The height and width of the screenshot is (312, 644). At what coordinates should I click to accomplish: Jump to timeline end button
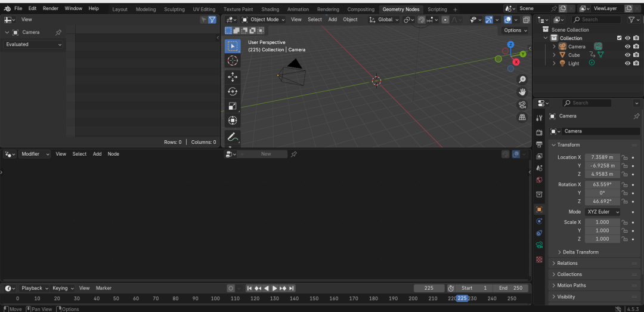[x=291, y=289]
